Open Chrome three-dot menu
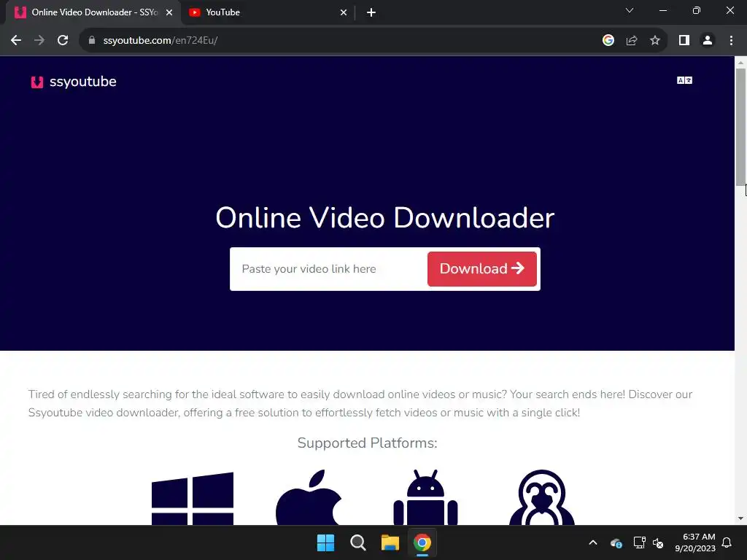Screen dimensions: 747x560 click(x=731, y=41)
